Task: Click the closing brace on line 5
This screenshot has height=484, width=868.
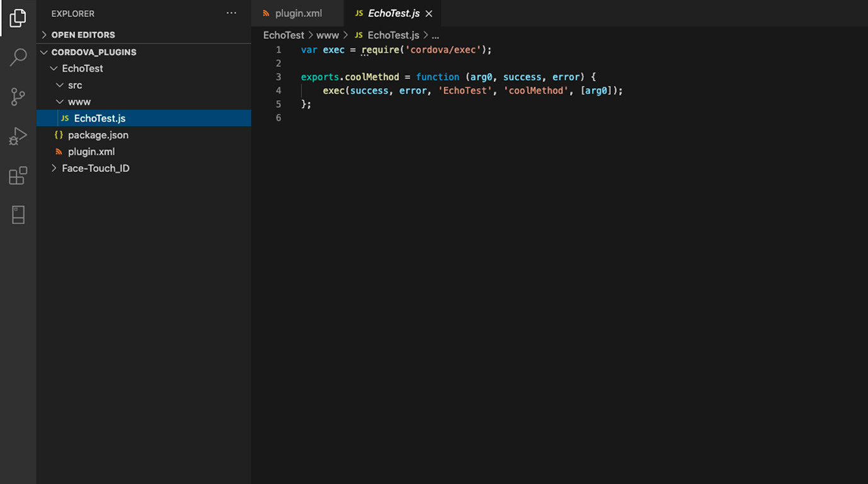Action: (304, 104)
